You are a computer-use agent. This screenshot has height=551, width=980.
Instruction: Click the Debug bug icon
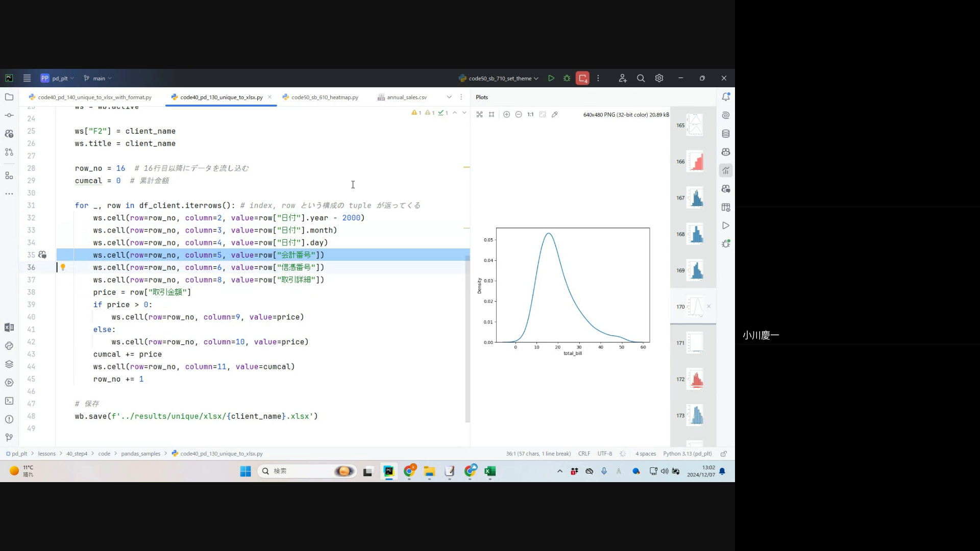click(x=567, y=78)
